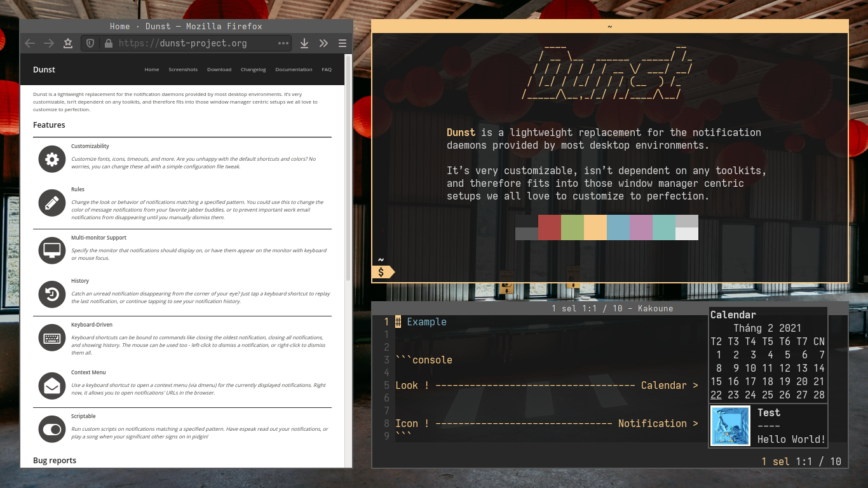This screenshot has height=488, width=868.
Task: Expand the toolbar overflow chevron
Action: (323, 43)
